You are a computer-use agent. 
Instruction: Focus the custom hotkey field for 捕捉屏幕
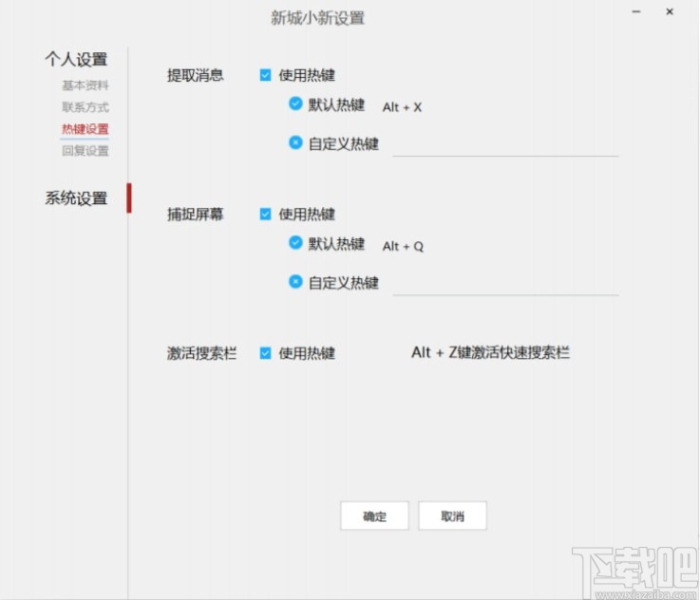coord(505,285)
